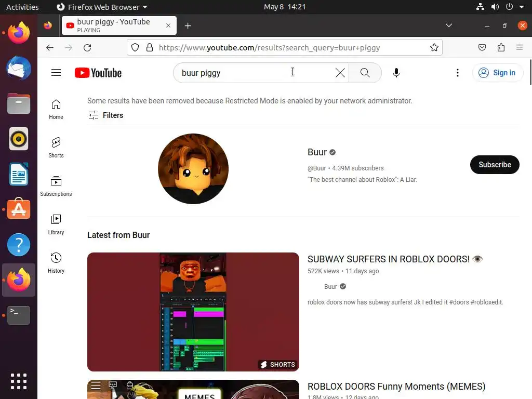
Task: Clear the search box with X icon
Action: (x=340, y=73)
